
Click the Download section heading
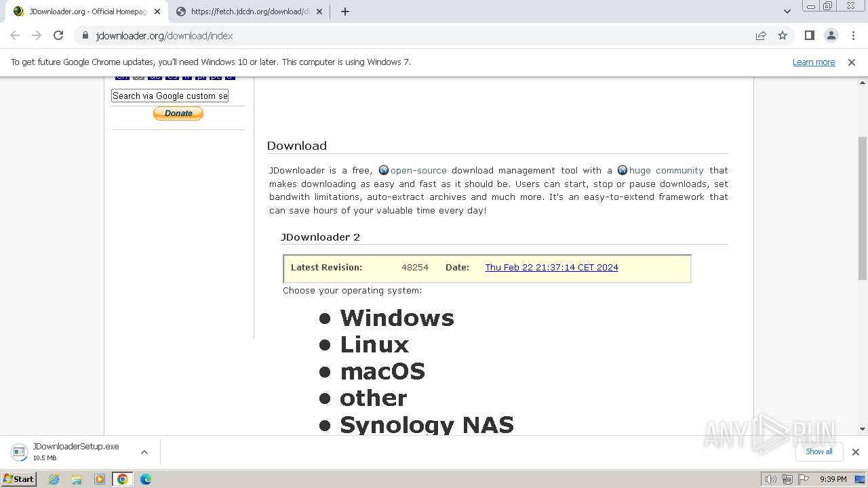point(297,146)
